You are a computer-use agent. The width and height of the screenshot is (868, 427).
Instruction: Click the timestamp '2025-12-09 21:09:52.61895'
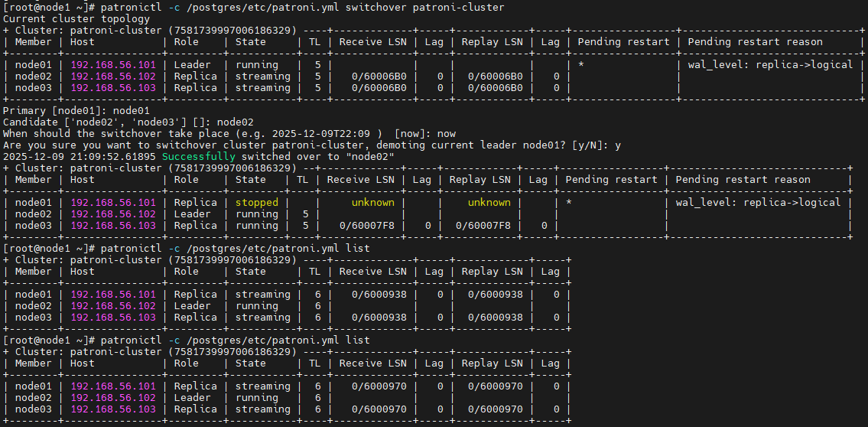80,157
